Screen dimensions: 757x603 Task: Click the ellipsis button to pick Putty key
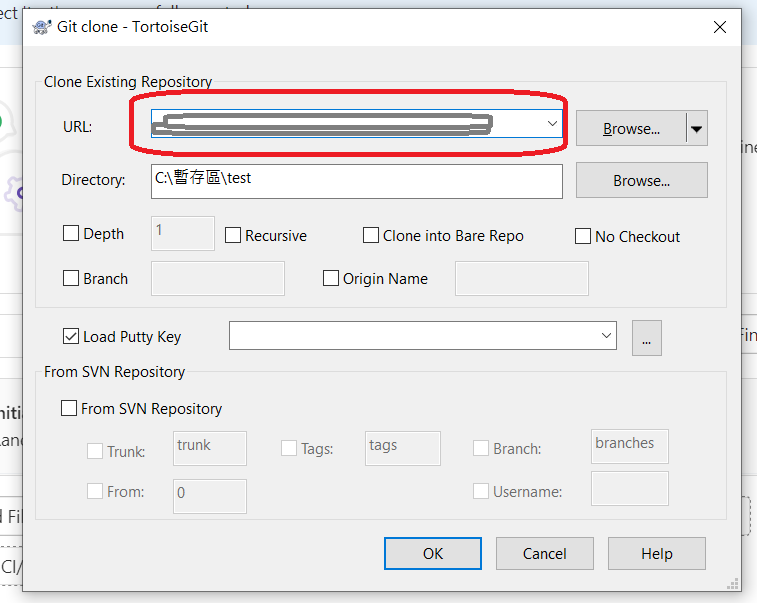647,338
